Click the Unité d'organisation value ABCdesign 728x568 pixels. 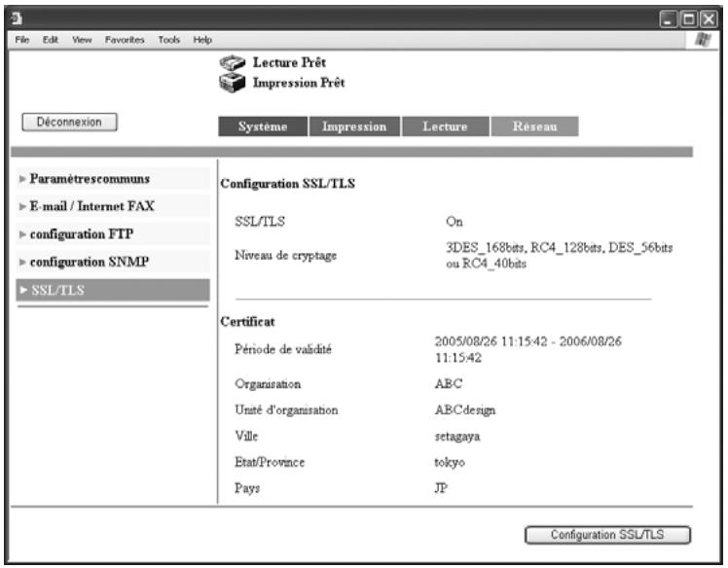[465, 410]
